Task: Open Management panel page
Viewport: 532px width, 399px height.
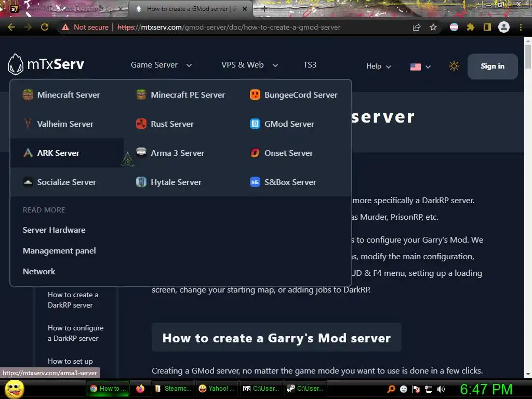Action: [x=59, y=251]
